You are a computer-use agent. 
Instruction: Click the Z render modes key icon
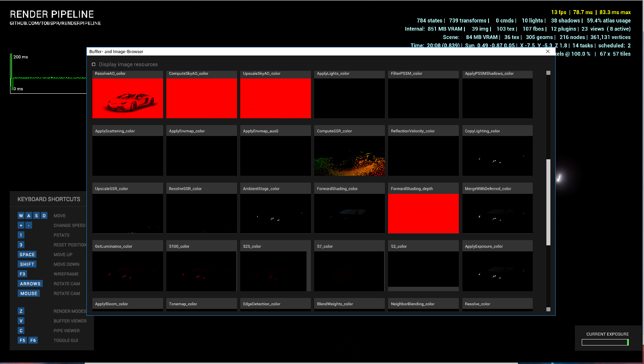coord(21,311)
